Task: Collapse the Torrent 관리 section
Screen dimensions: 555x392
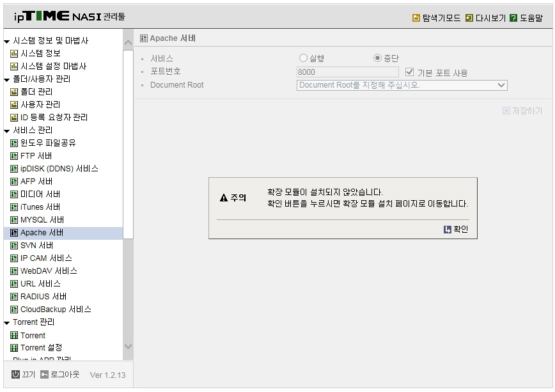Action: 7,323
